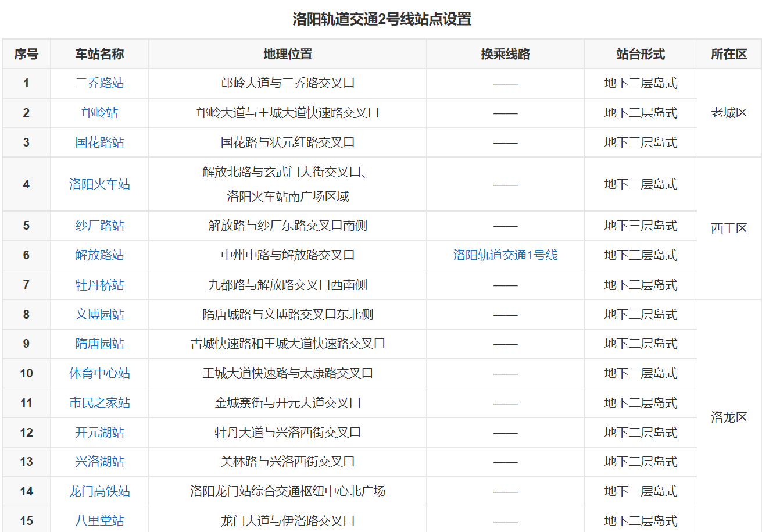Click location 国花路与状元红路交叉口
762x532 pixels.
[288, 142]
